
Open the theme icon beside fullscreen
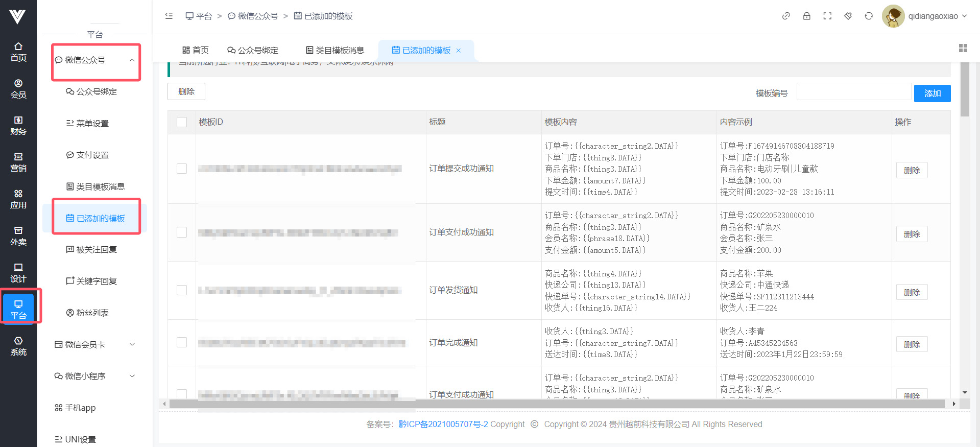(x=848, y=16)
